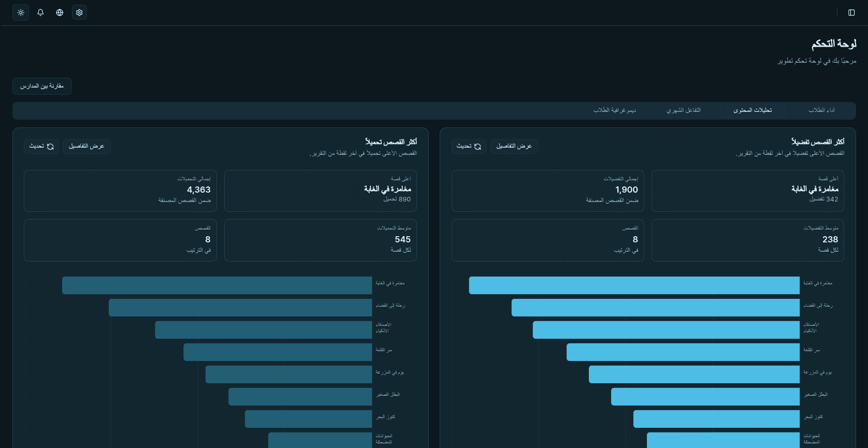Click مغامرة في الغابة bar in favorites chart
868x448 pixels.
pyautogui.click(x=634, y=285)
